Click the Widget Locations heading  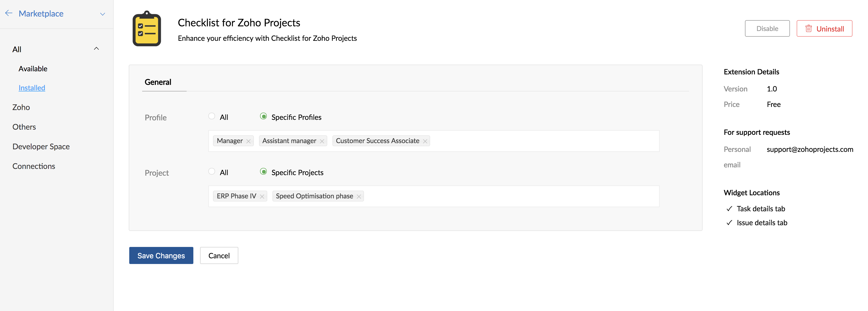point(751,192)
